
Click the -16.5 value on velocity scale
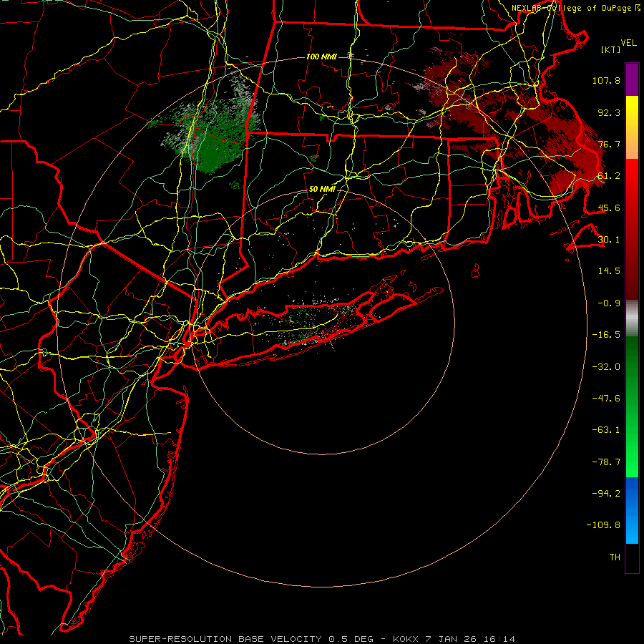[606, 335]
